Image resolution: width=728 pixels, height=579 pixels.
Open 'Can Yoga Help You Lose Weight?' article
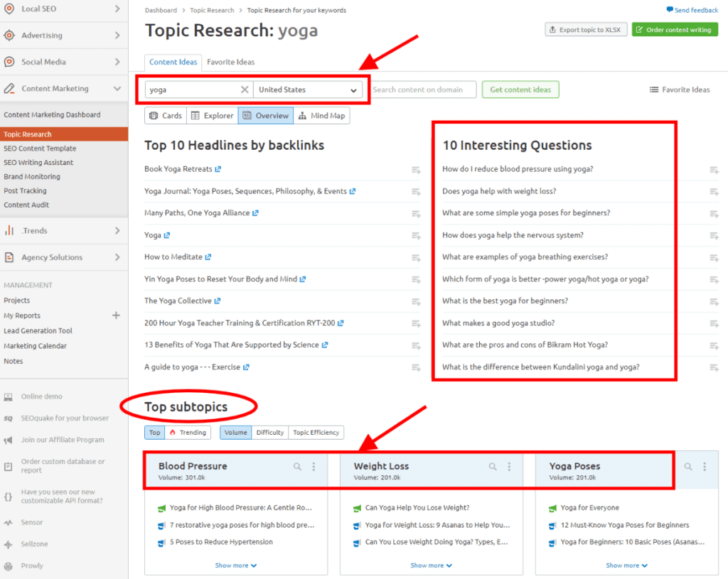tap(417, 507)
